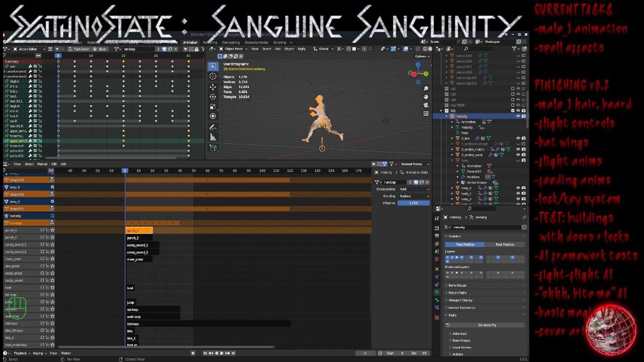This screenshot has width=644, height=362.
Task: Toggle metarig NLA track checkbox
Action: [x=52, y=216]
